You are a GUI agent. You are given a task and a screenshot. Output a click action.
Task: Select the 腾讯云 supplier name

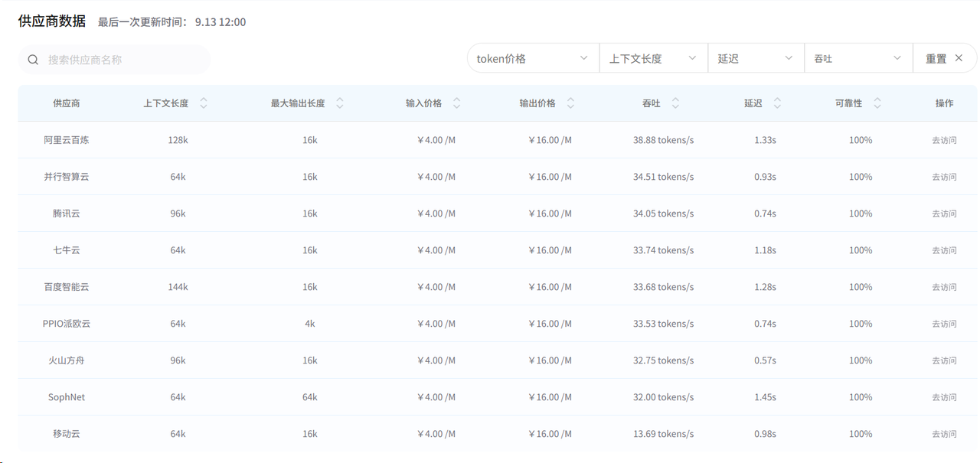tap(67, 214)
